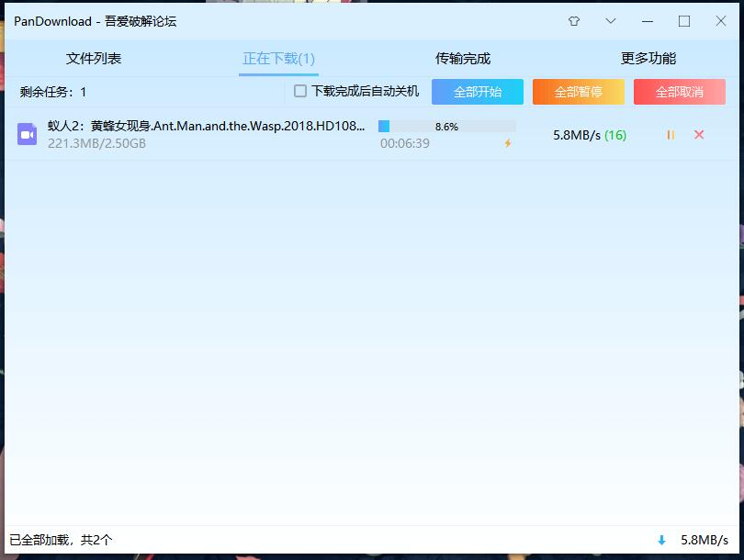Select the 蚁人2：黄蜂女现身 file name
The height and width of the screenshot is (560, 744).
207,126
